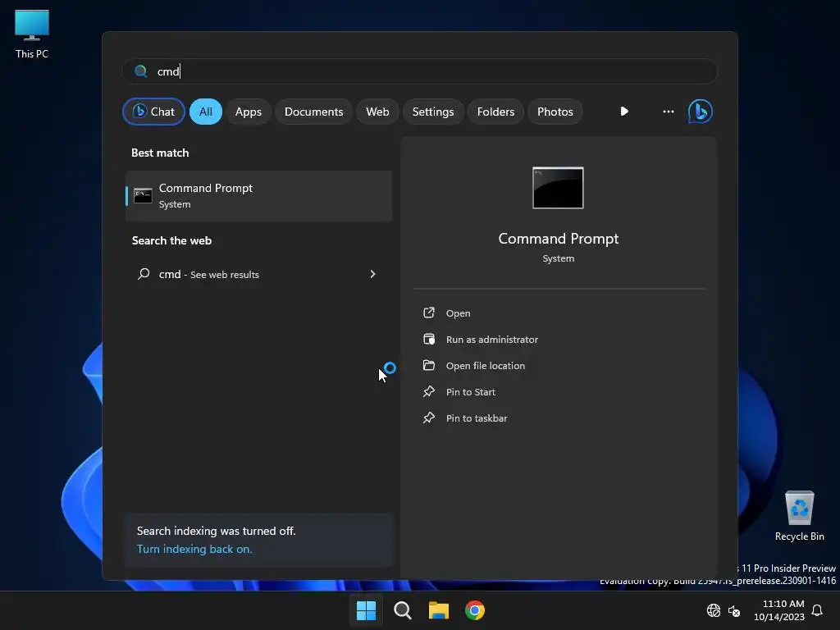
Task: Open the three-dot options menu
Action: [x=668, y=112]
